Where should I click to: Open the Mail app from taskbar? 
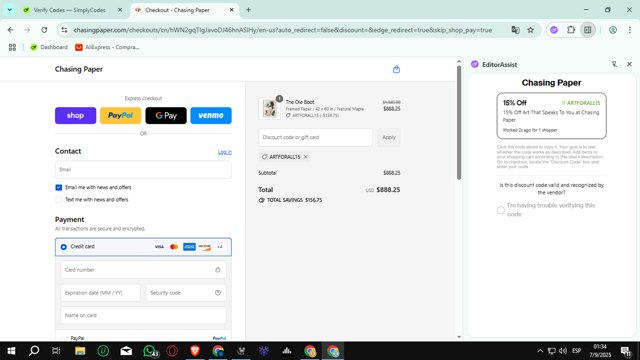click(126, 351)
